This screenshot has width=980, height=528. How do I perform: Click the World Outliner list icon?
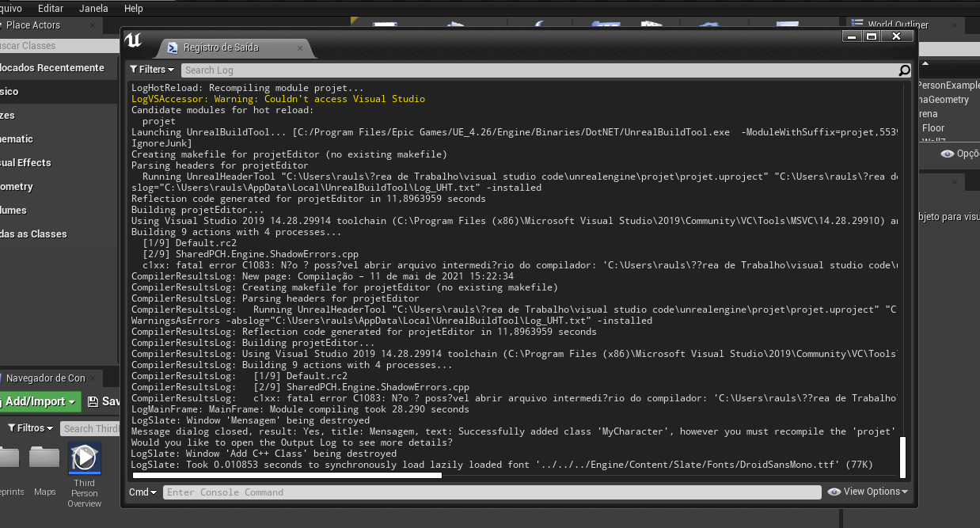[x=857, y=25]
